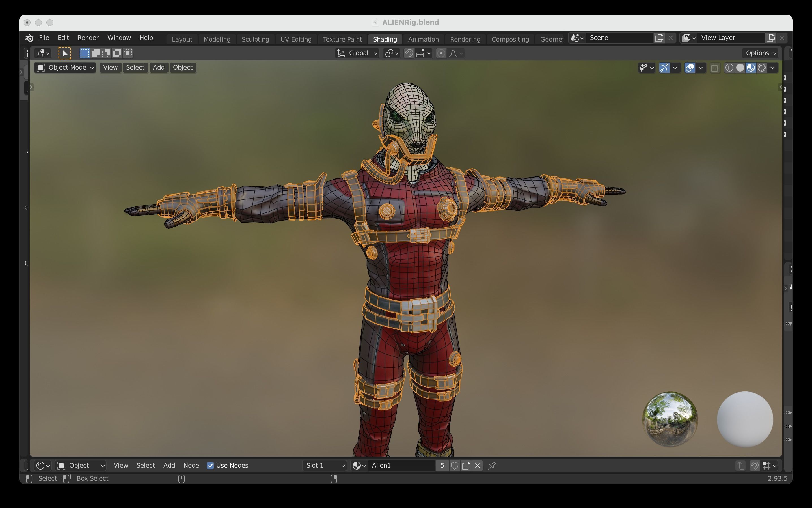Open the File menu
Image resolution: width=812 pixels, height=508 pixels.
(44, 38)
